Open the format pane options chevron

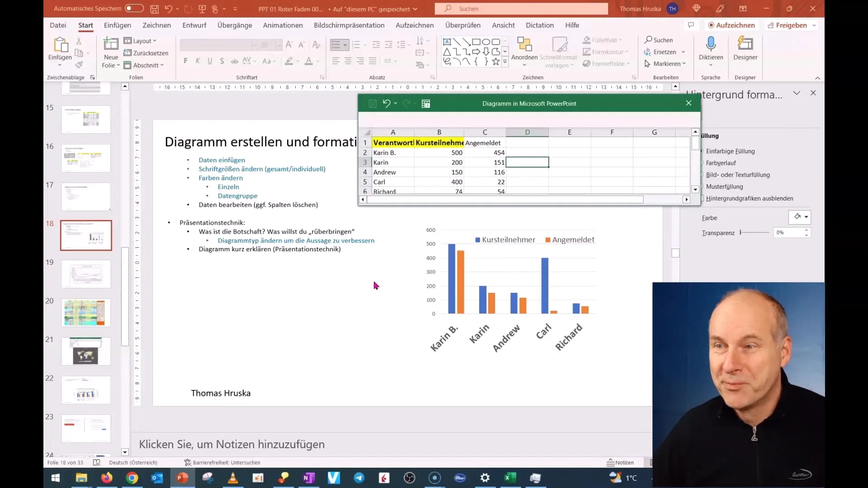tap(797, 93)
